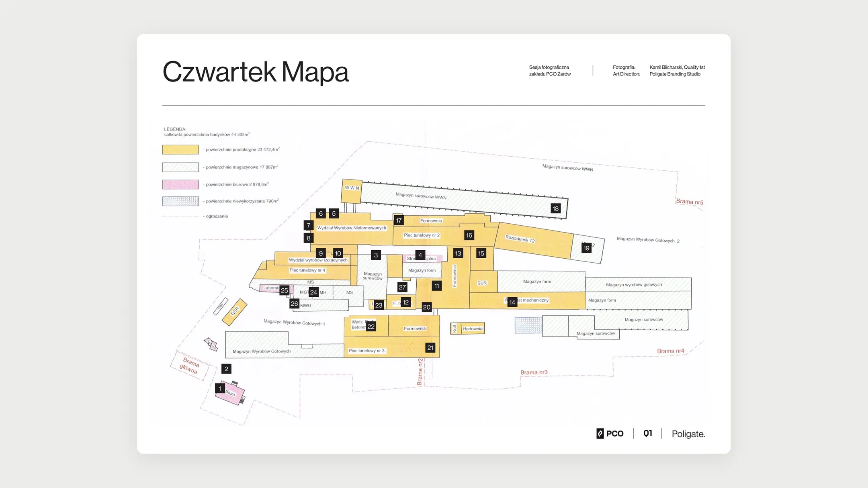The height and width of the screenshot is (488, 868).
Task: Select marker 26 beside MWG
Action: (x=295, y=304)
